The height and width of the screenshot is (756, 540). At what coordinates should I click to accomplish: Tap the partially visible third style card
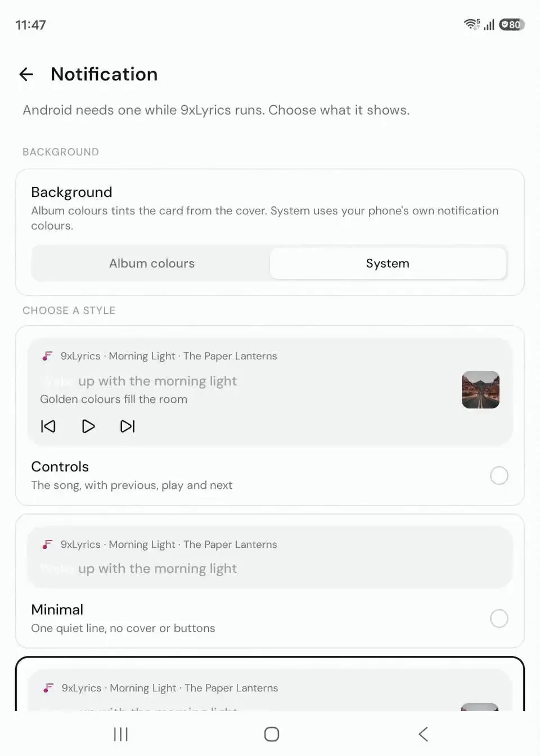click(270, 684)
